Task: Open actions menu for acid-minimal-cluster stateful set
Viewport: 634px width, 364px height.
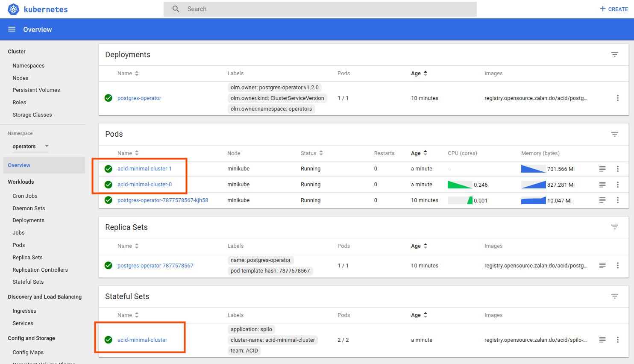Action: (618, 340)
